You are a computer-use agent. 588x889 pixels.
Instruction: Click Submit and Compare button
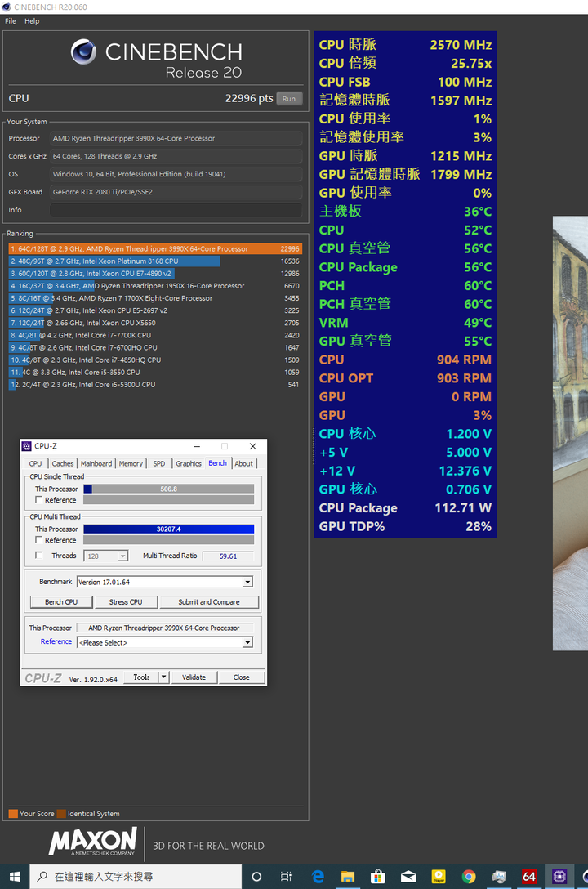tap(209, 602)
